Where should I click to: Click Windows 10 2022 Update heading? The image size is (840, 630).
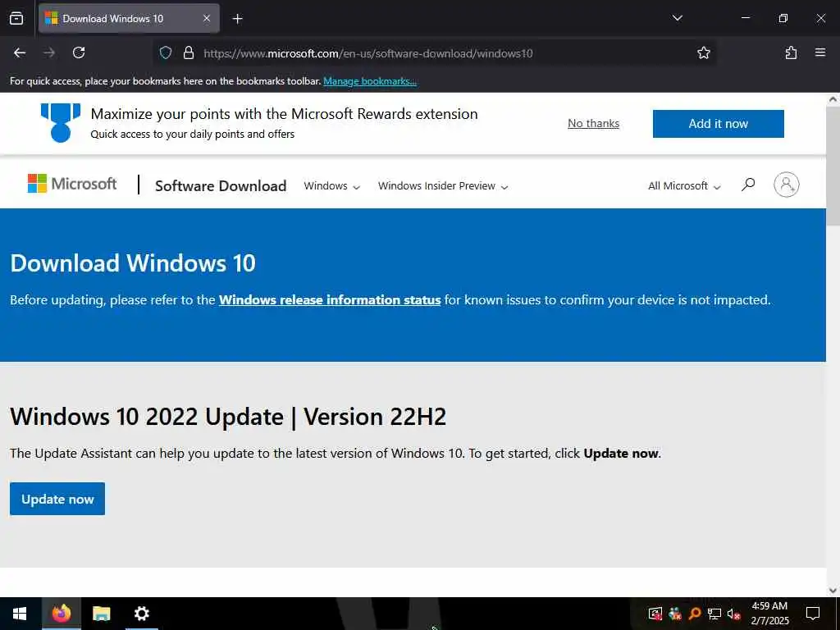pos(228,417)
